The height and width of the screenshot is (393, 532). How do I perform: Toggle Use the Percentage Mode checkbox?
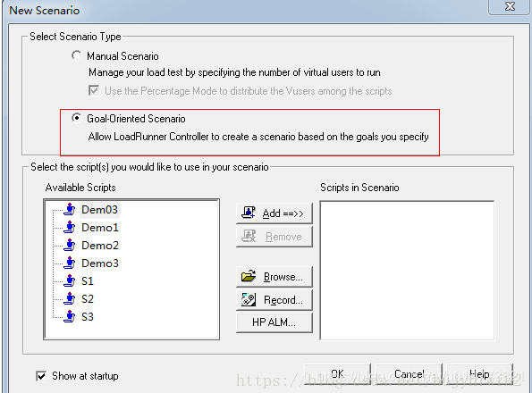point(94,90)
